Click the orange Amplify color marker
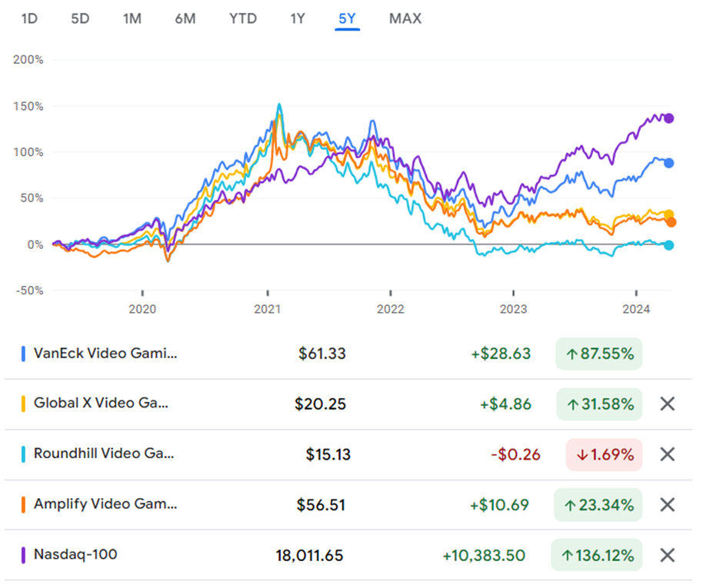 click(x=24, y=505)
